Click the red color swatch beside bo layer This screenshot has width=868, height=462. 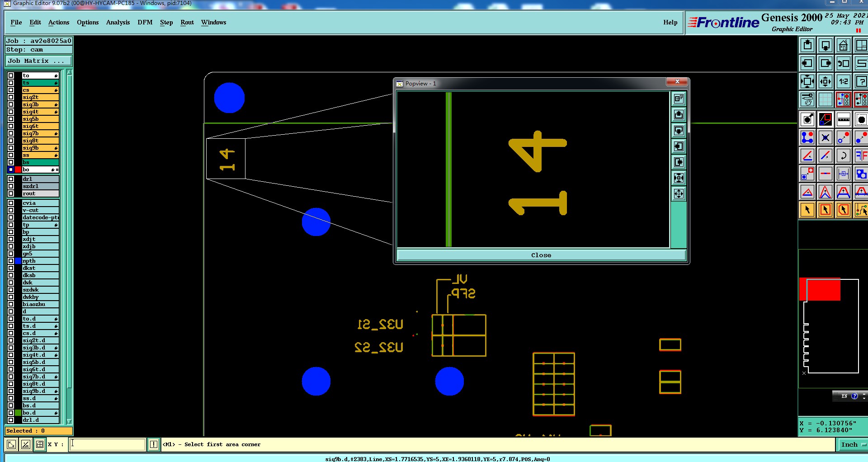[18, 170]
